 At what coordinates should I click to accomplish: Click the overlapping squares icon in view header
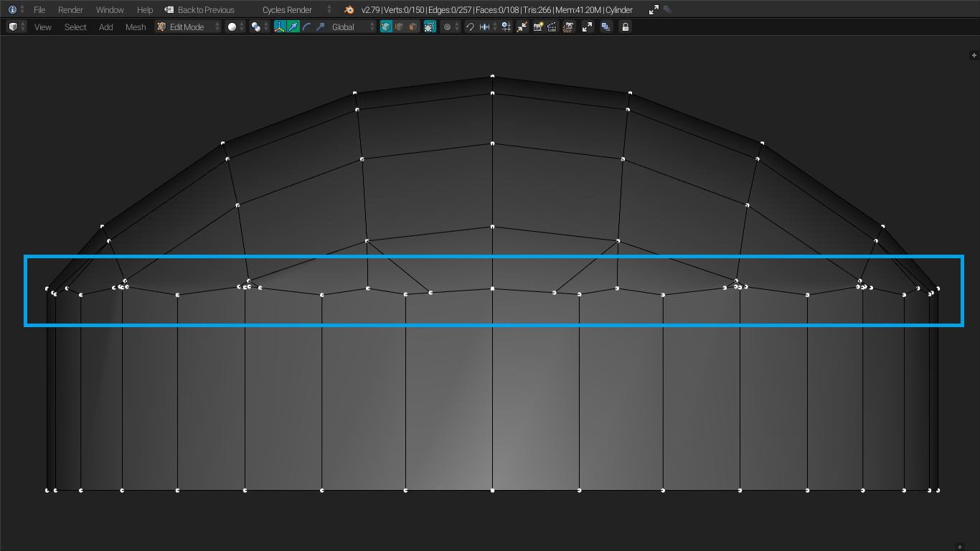point(606,27)
